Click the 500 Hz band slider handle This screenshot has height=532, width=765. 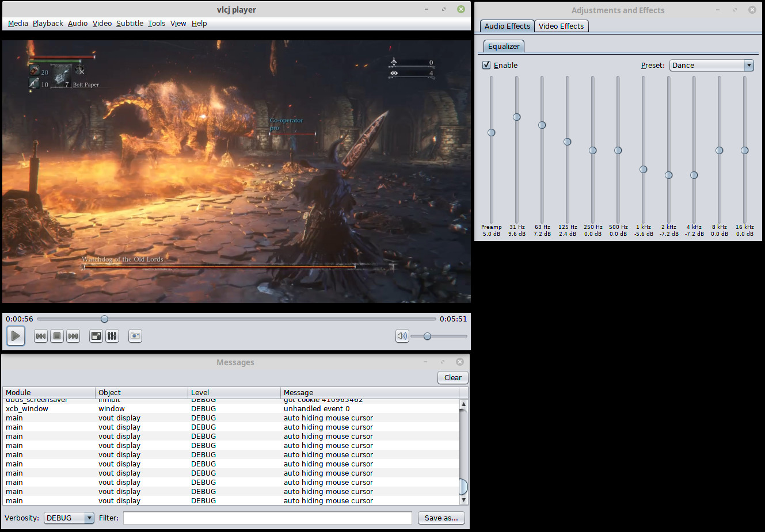tap(618, 150)
